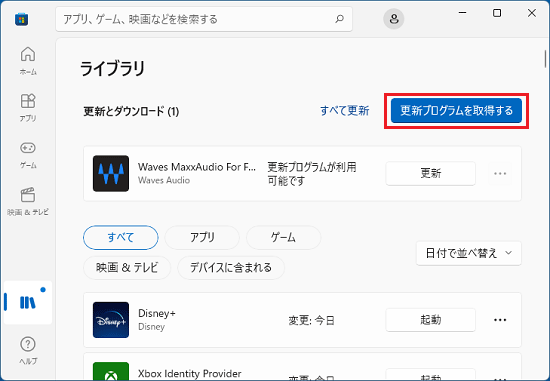
Task: Open the 日付で並べ替え sort dropdown
Action: [469, 253]
